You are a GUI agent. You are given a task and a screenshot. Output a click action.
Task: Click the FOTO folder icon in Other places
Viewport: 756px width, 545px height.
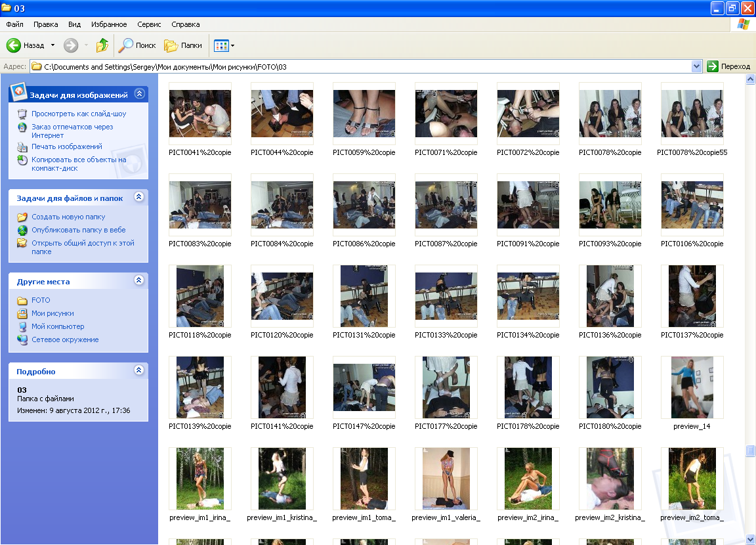[x=22, y=301]
